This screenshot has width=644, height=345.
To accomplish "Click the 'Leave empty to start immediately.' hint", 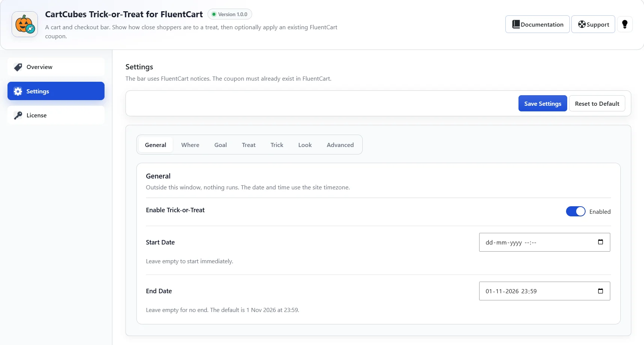I will point(190,261).
